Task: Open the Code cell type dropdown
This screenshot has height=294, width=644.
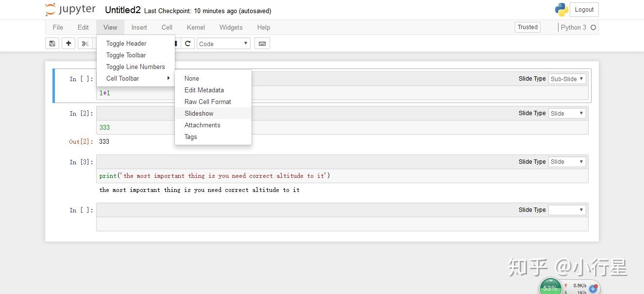Action: coord(223,43)
